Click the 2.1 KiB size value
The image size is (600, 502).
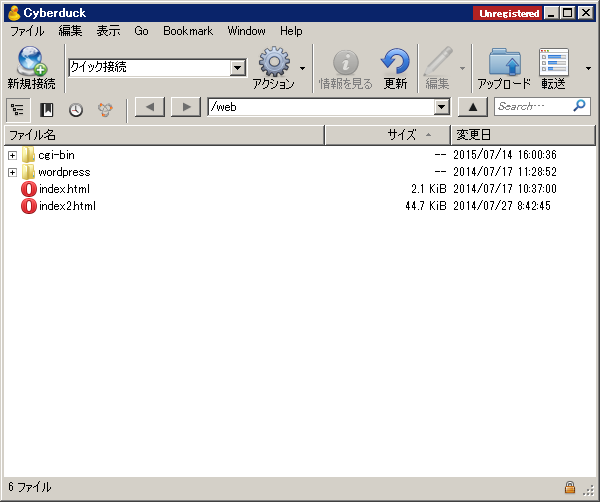pyautogui.click(x=429, y=189)
